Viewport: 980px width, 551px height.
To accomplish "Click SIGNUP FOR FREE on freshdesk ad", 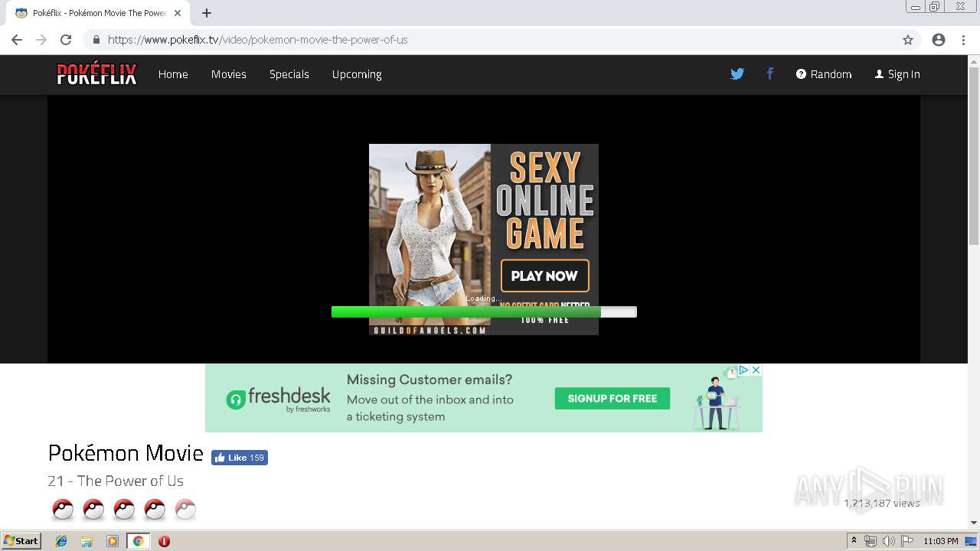I will pos(612,399).
